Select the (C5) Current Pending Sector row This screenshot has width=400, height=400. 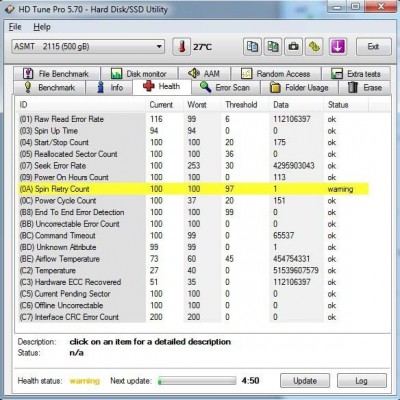coord(193,294)
